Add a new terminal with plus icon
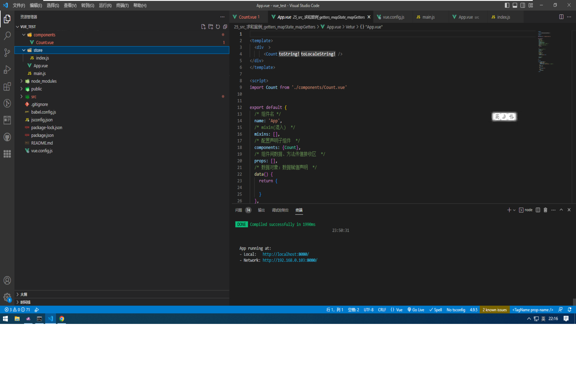This screenshot has width=576, height=392. tap(509, 210)
